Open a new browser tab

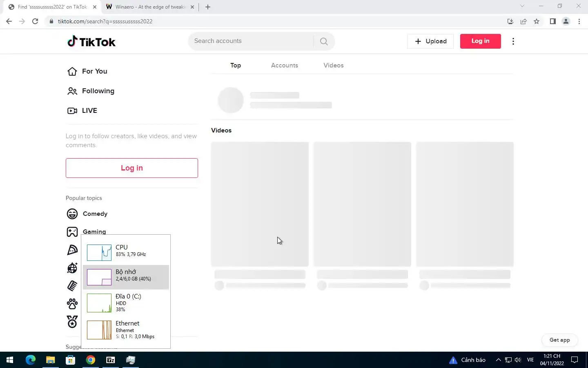[x=208, y=7]
